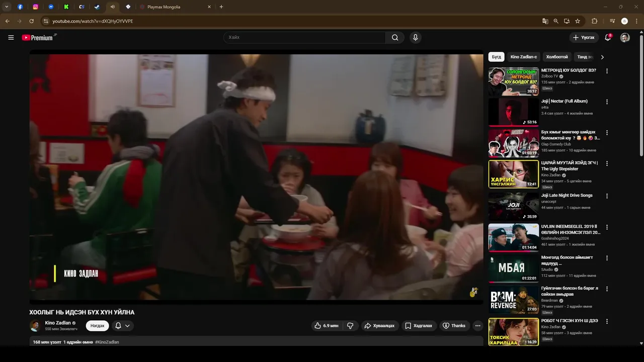Show more filter chips with right arrow

tap(602, 57)
